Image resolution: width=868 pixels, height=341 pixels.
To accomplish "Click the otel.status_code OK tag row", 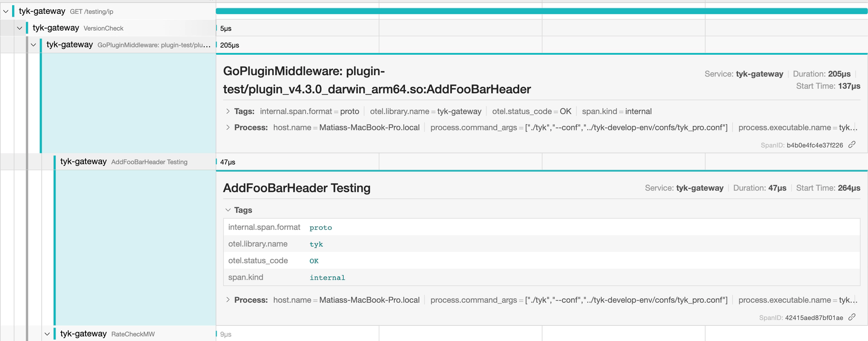I will pyautogui.click(x=541, y=261).
